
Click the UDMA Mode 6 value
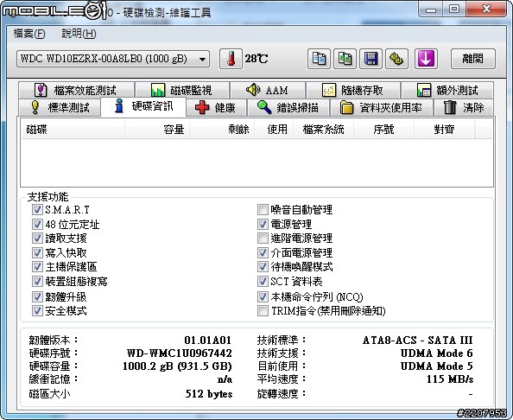click(437, 353)
